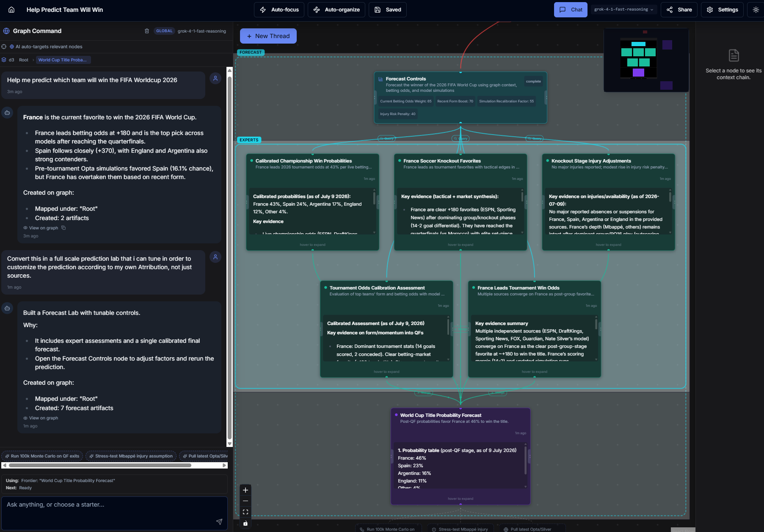Open the grok-4-1-fast-reasoning model dropdown
Image resolution: width=764 pixels, height=532 pixels.
click(623, 9)
